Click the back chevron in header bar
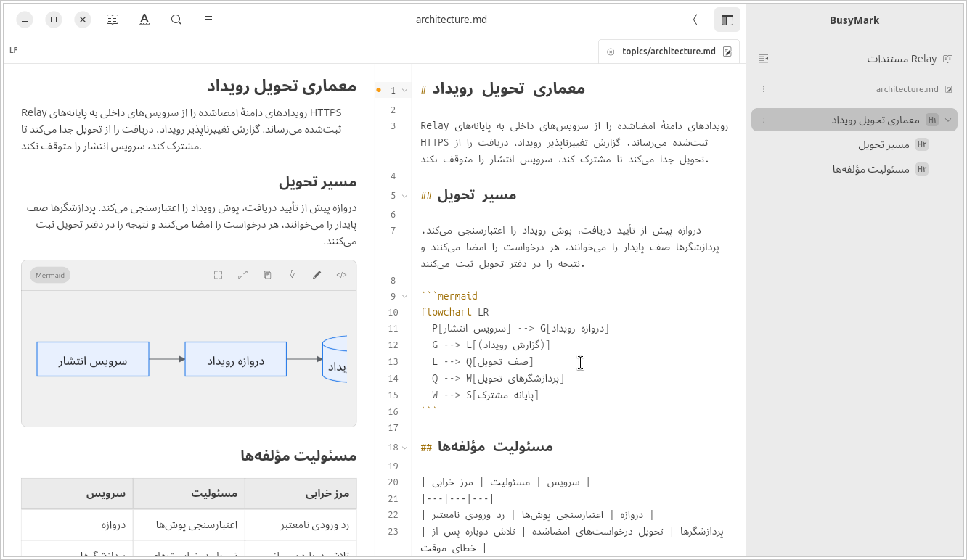The width and height of the screenshot is (967, 560). 695,20
